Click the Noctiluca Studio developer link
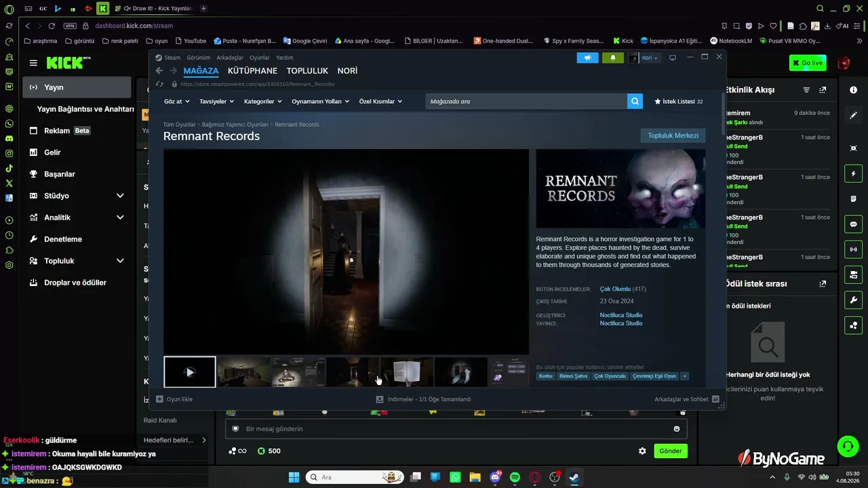 coord(621,315)
